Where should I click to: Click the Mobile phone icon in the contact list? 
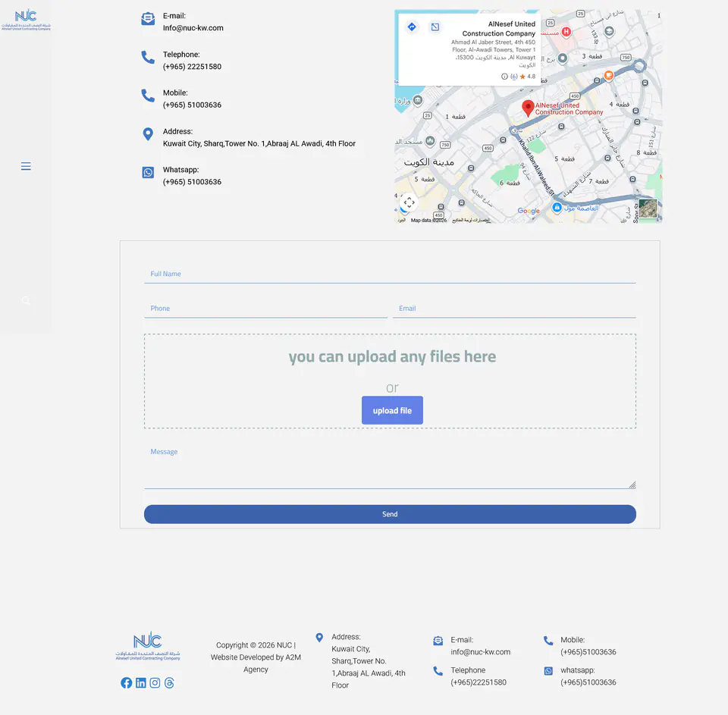coord(148,96)
